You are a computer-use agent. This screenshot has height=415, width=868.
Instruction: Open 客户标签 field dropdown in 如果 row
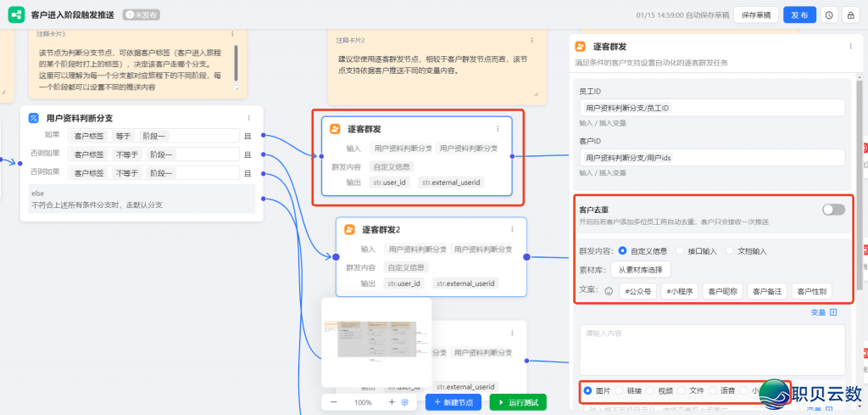point(88,136)
